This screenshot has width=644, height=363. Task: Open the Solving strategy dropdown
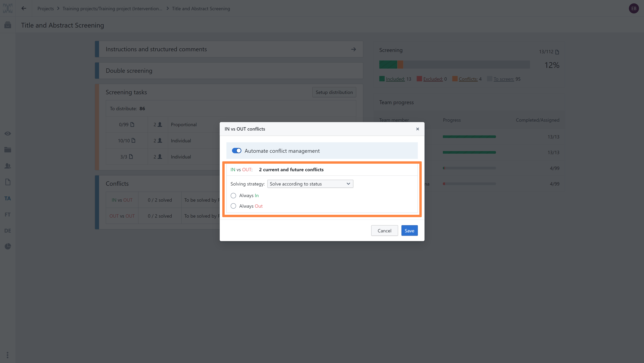pos(310,184)
